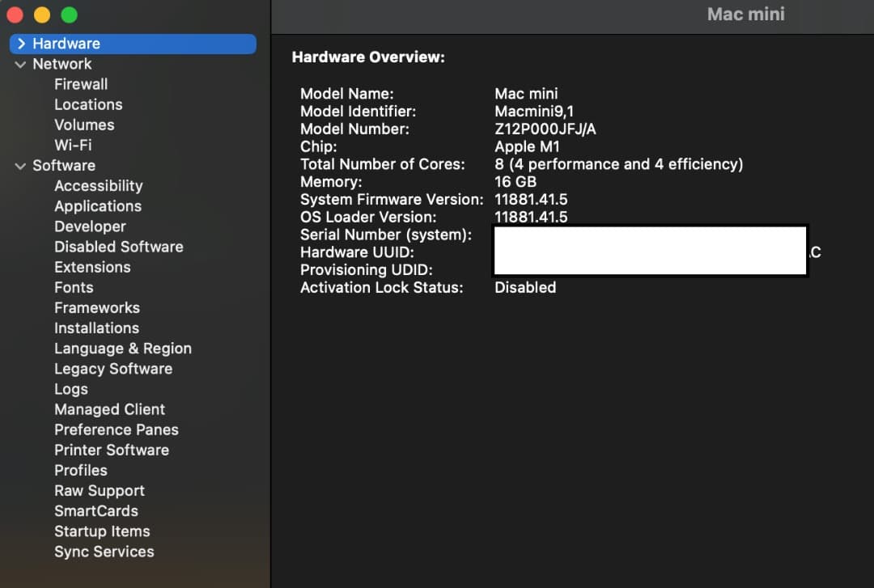Open the Firewall information pane

(81, 83)
